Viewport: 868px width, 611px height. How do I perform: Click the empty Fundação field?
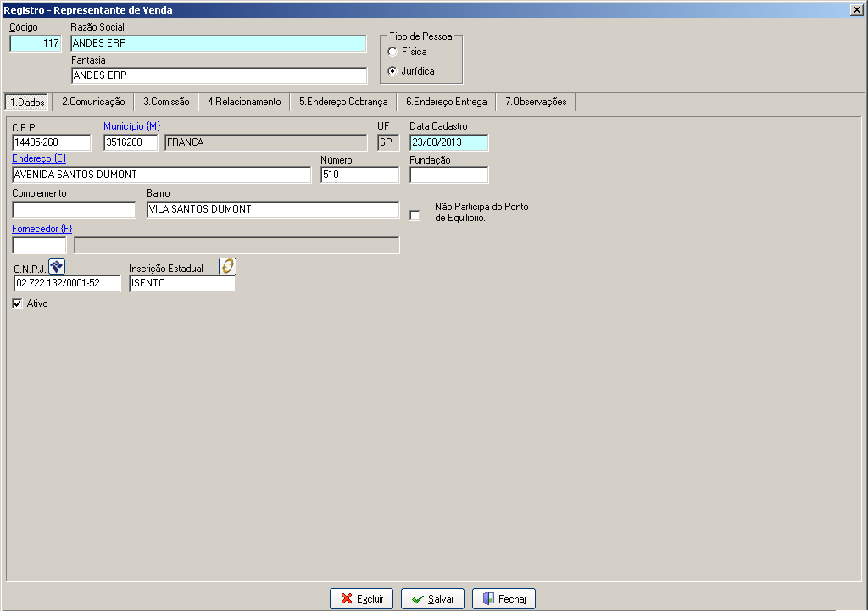point(449,175)
